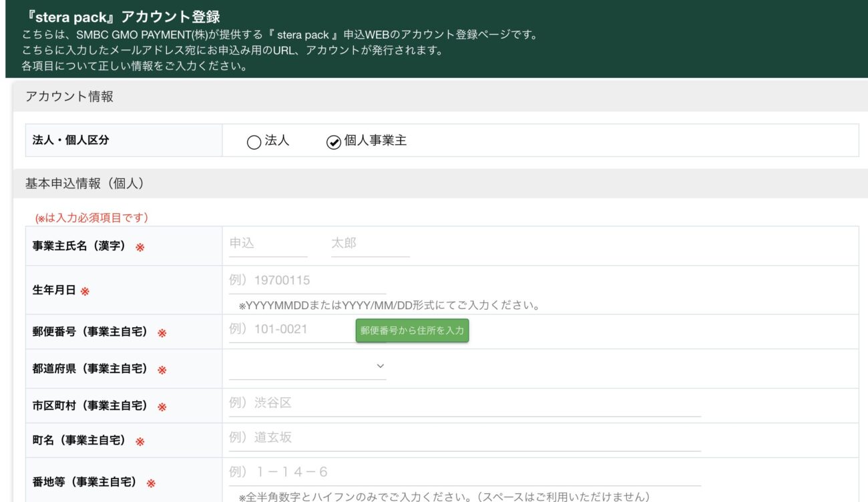
Task: Click the 全半角数字とハイフン hint text
Action: point(444,497)
